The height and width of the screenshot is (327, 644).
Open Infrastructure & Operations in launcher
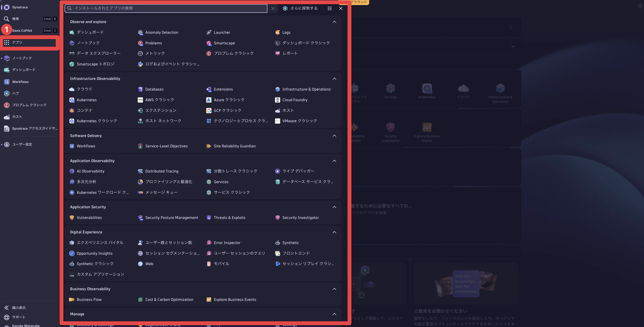click(x=303, y=89)
